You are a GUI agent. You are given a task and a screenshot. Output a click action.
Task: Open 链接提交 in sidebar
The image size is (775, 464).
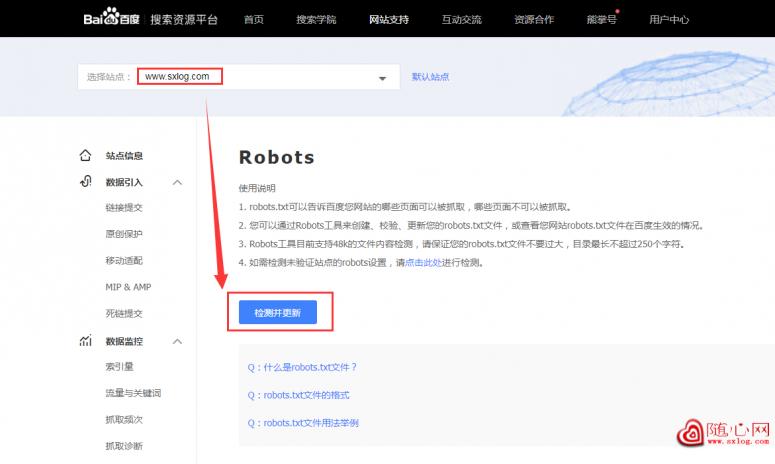pyautogui.click(x=124, y=208)
